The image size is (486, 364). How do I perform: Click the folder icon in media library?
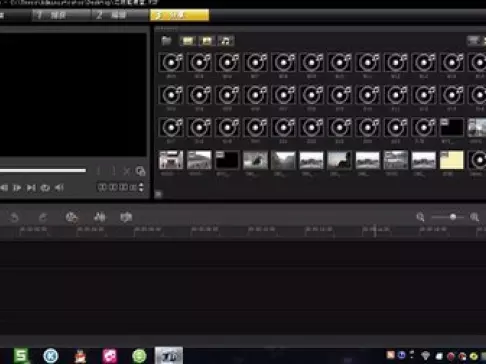166,41
